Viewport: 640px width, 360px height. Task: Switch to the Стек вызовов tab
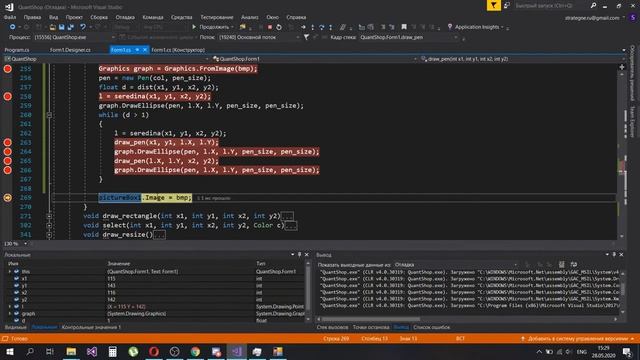click(332, 327)
